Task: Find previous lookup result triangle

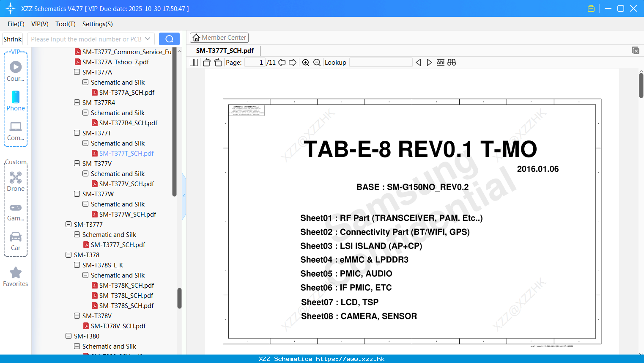Action: click(418, 62)
